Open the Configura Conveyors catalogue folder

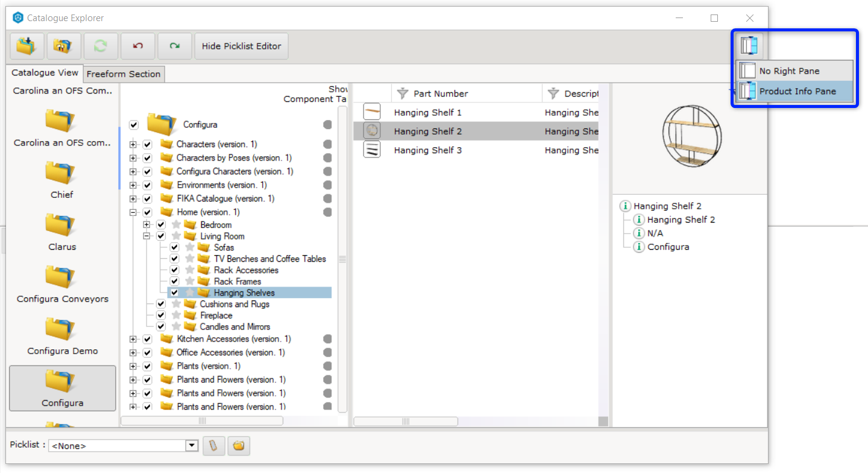tap(61, 283)
